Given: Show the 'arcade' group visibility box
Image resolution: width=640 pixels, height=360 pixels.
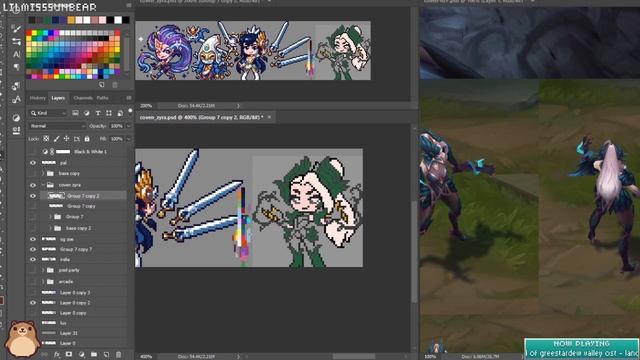Looking at the screenshot, I should coord(33,281).
